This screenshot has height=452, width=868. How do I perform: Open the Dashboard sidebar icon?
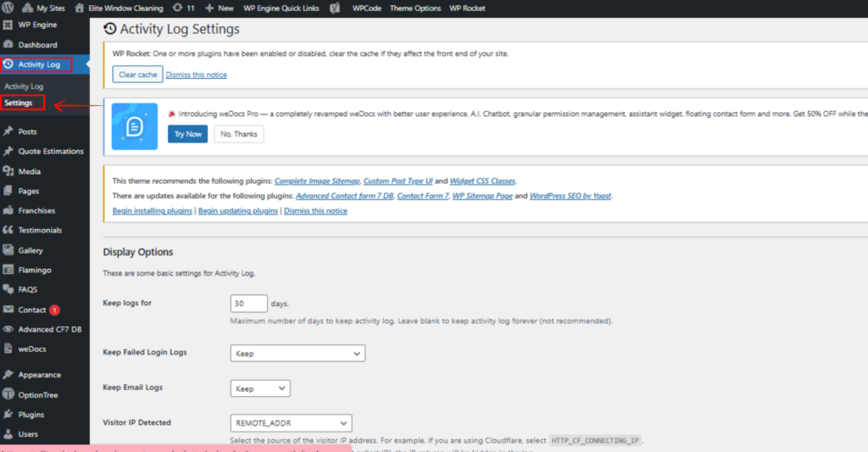pyautogui.click(x=8, y=44)
